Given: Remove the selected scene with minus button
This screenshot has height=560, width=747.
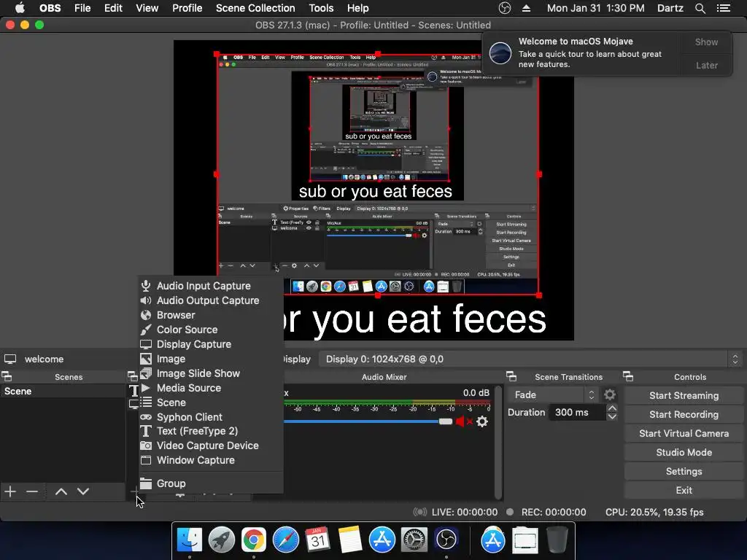Looking at the screenshot, I should tap(32, 491).
